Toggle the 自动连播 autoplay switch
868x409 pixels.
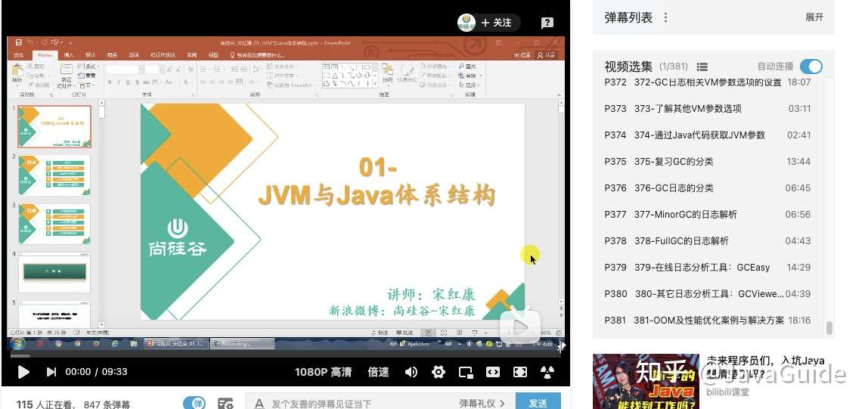[x=811, y=67]
